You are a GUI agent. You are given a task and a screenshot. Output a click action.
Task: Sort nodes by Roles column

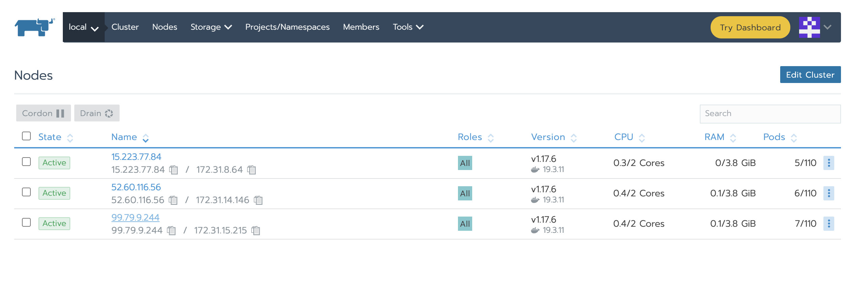point(476,137)
